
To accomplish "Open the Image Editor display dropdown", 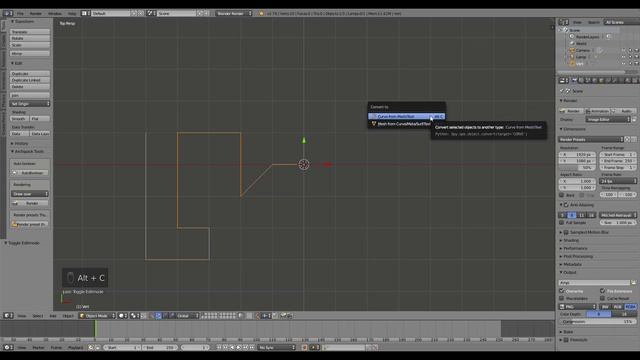I will tap(608, 120).
